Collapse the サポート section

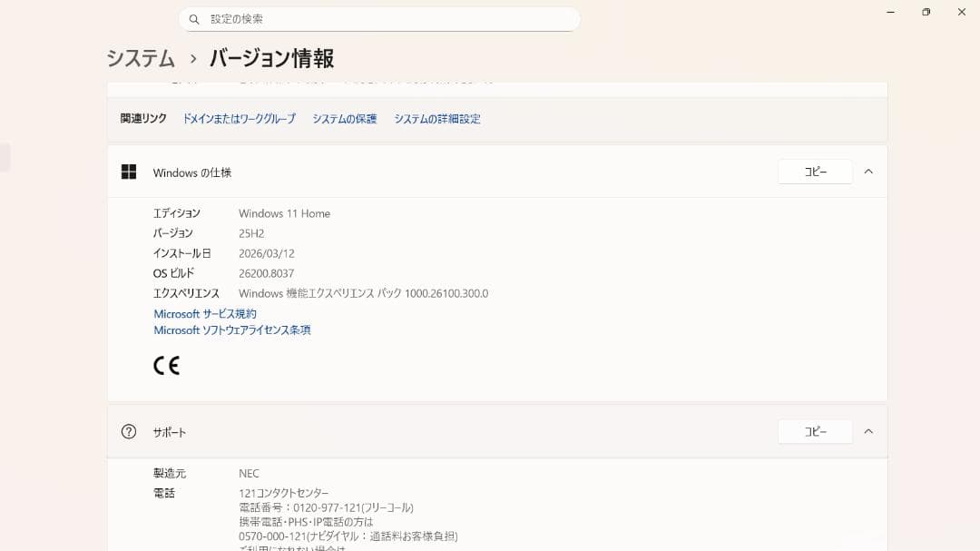[868, 431]
